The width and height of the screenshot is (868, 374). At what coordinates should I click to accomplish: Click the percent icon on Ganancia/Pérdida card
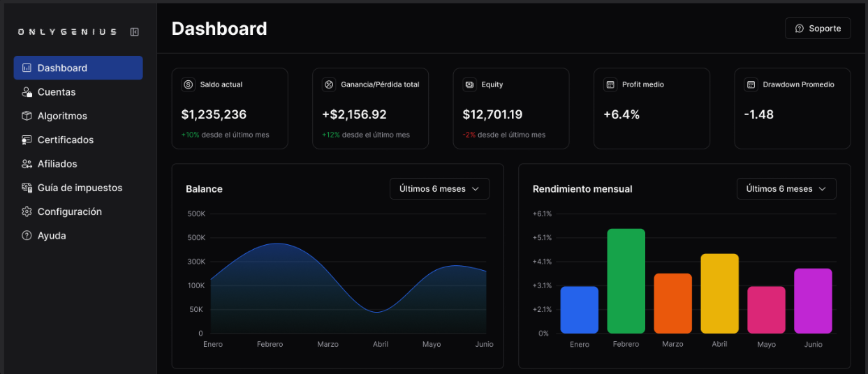[x=329, y=84]
